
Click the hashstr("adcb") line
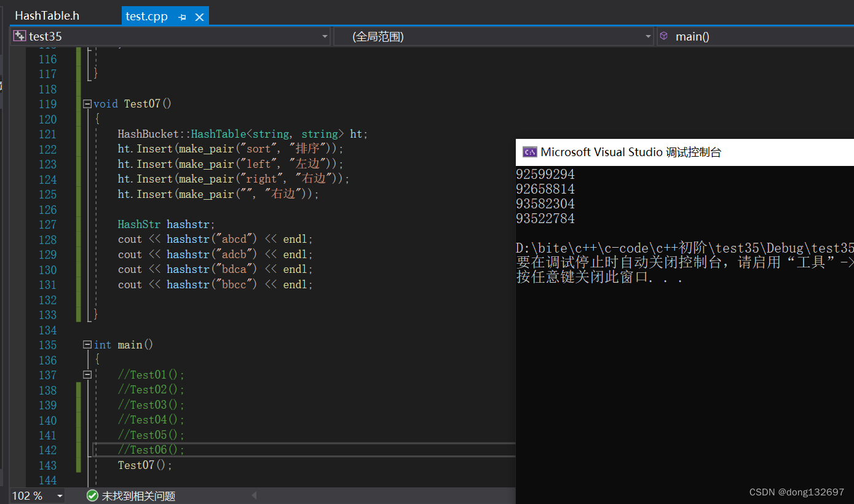click(216, 254)
